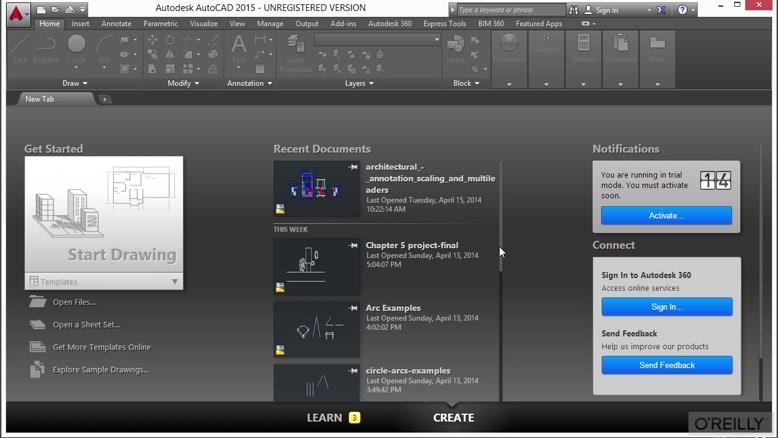Pin the Chapter 5 project-final document
Viewport: 778px width, 438px height.
click(353, 246)
